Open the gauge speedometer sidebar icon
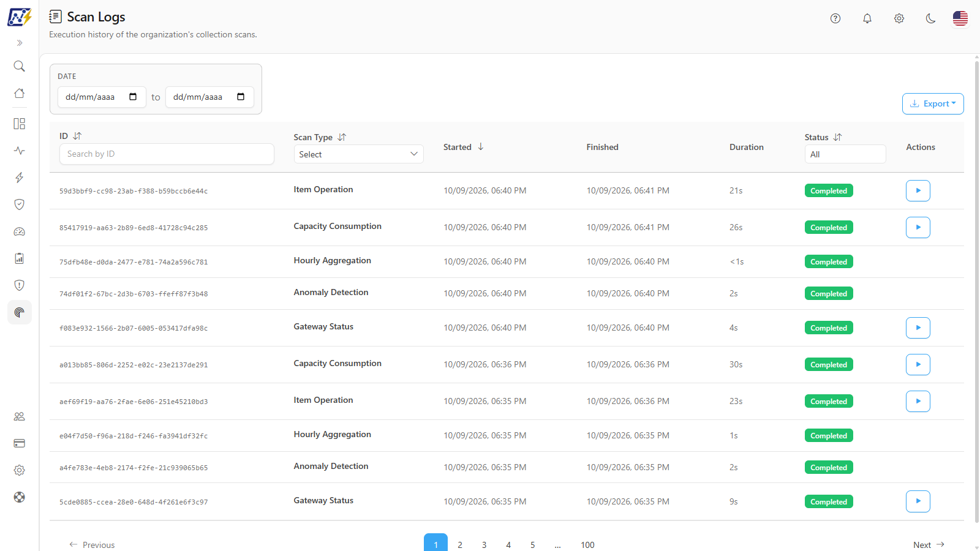Screen dimensions: 980x551 pos(20,231)
